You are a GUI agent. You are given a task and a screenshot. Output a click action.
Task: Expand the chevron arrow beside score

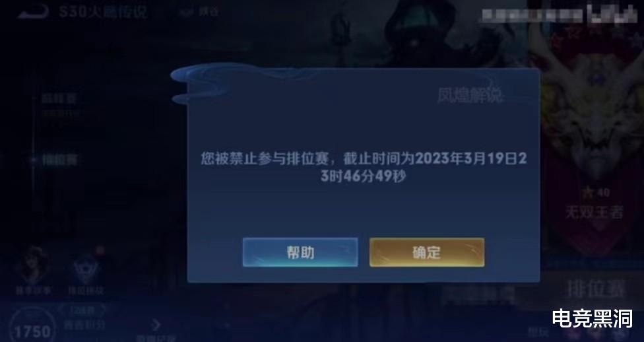point(156,325)
